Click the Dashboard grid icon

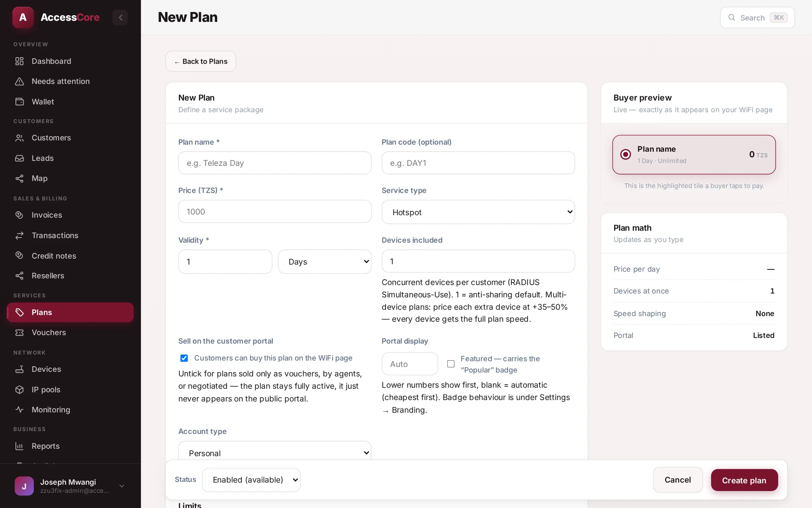click(x=19, y=61)
